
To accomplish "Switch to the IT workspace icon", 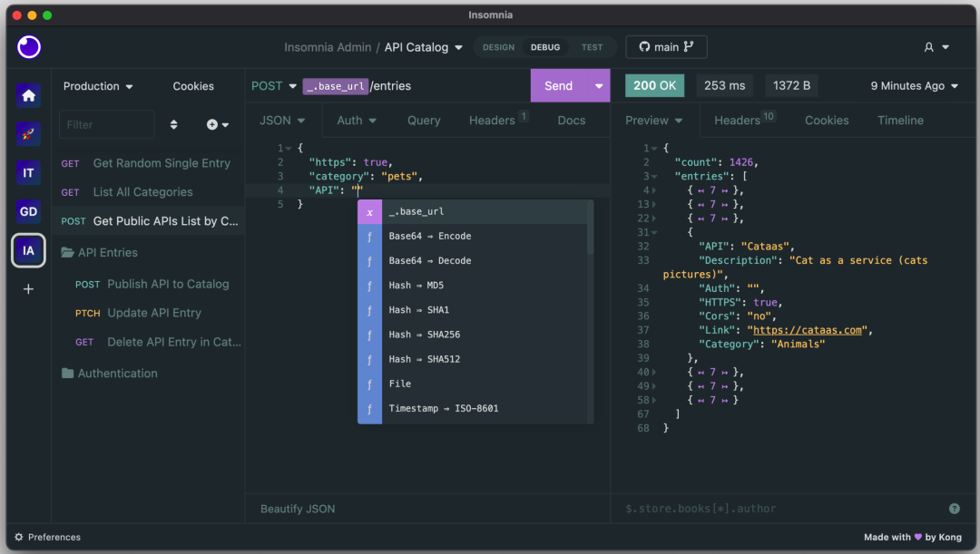I will pyautogui.click(x=29, y=173).
